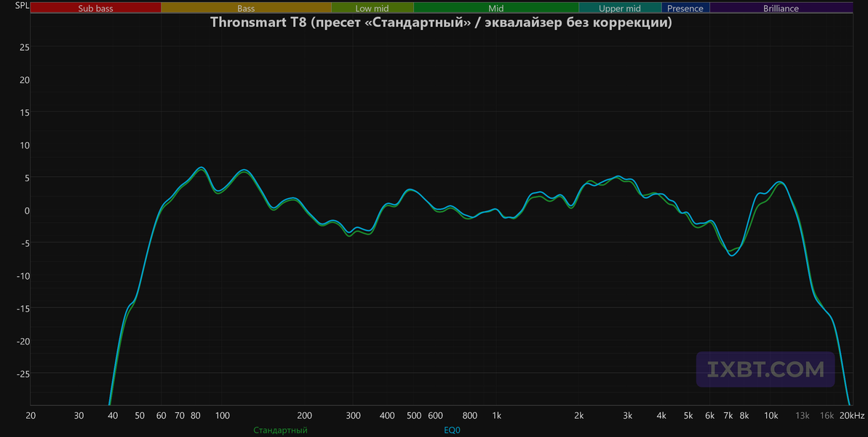This screenshot has width=868, height=437.
Task: Click the 50 Hz frequency axis label
Action: point(140,416)
